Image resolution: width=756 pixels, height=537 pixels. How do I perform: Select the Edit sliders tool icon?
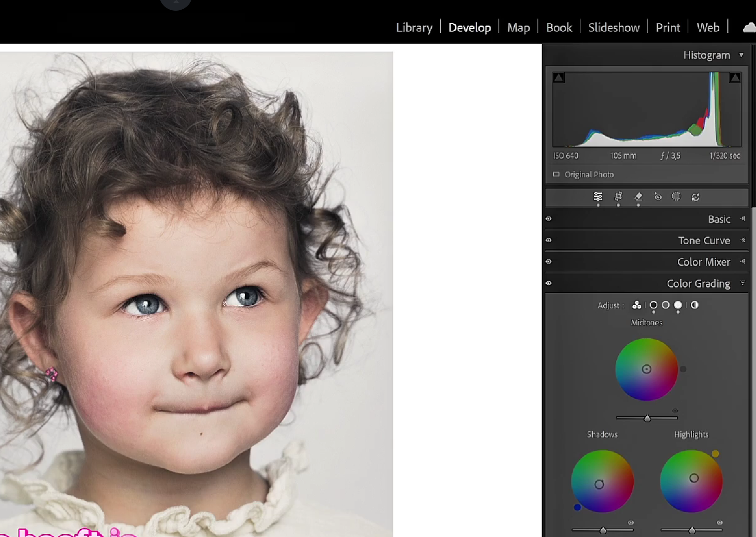tap(598, 197)
